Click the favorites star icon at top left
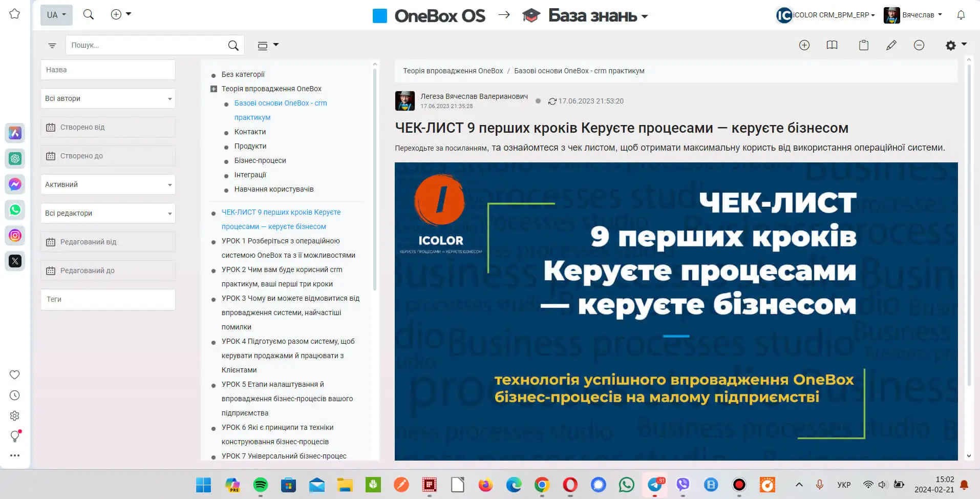 [x=15, y=14]
